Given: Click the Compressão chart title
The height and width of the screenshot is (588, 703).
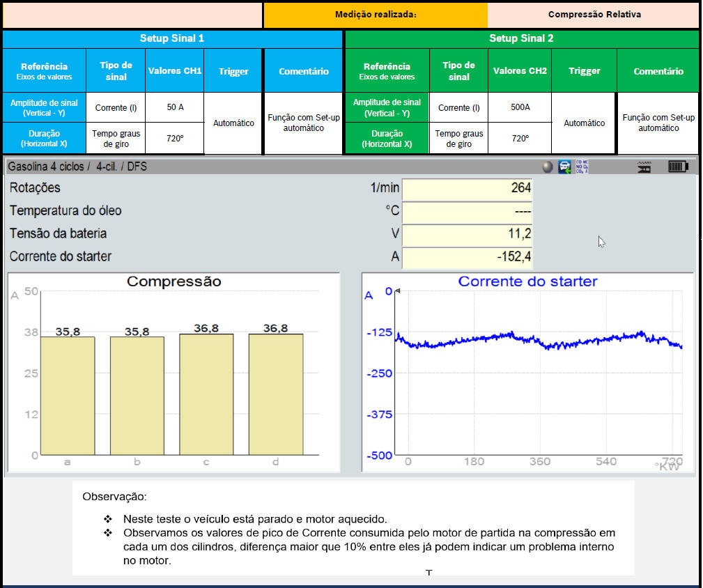Looking at the screenshot, I should 173,282.
